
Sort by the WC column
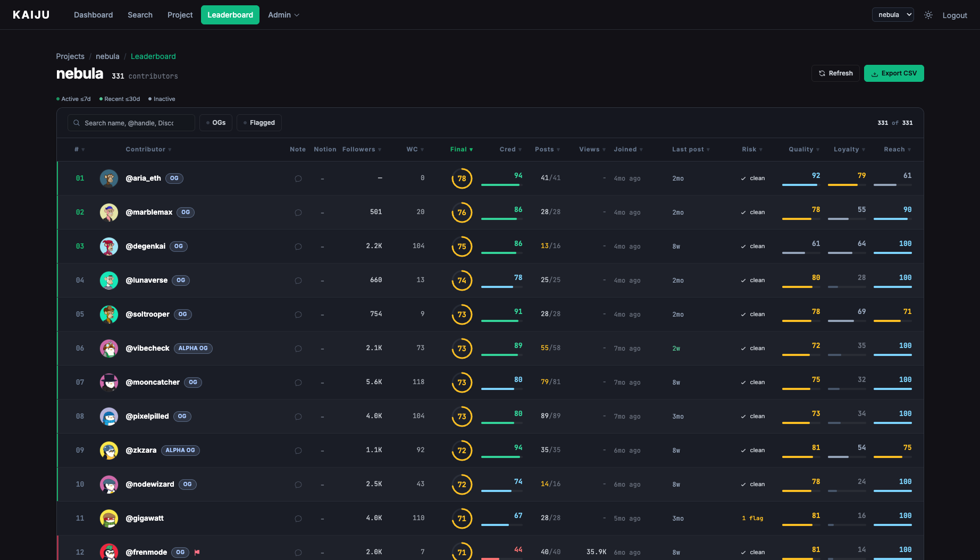pyautogui.click(x=415, y=149)
